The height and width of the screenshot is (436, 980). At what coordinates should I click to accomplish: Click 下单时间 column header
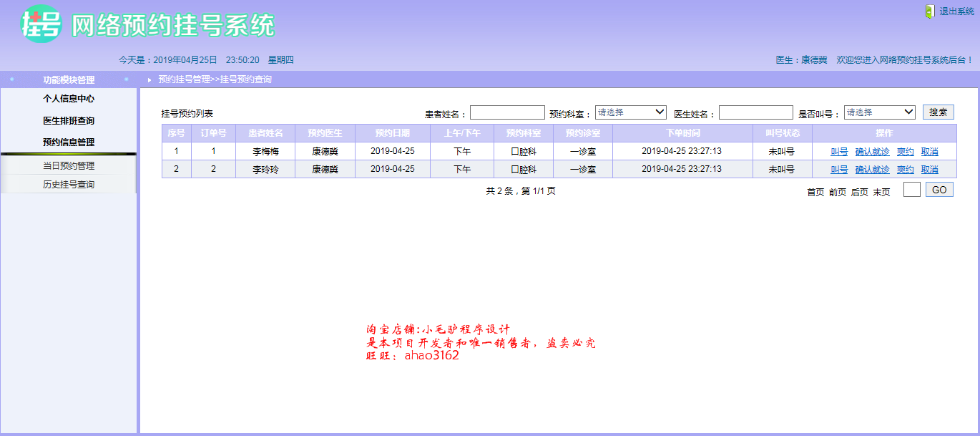[682, 133]
